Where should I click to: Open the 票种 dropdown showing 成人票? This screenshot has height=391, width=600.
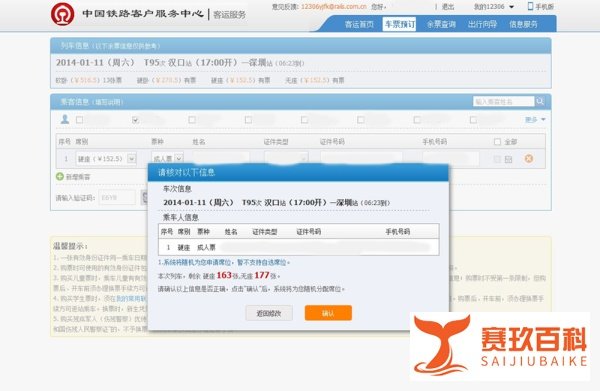click(x=167, y=158)
